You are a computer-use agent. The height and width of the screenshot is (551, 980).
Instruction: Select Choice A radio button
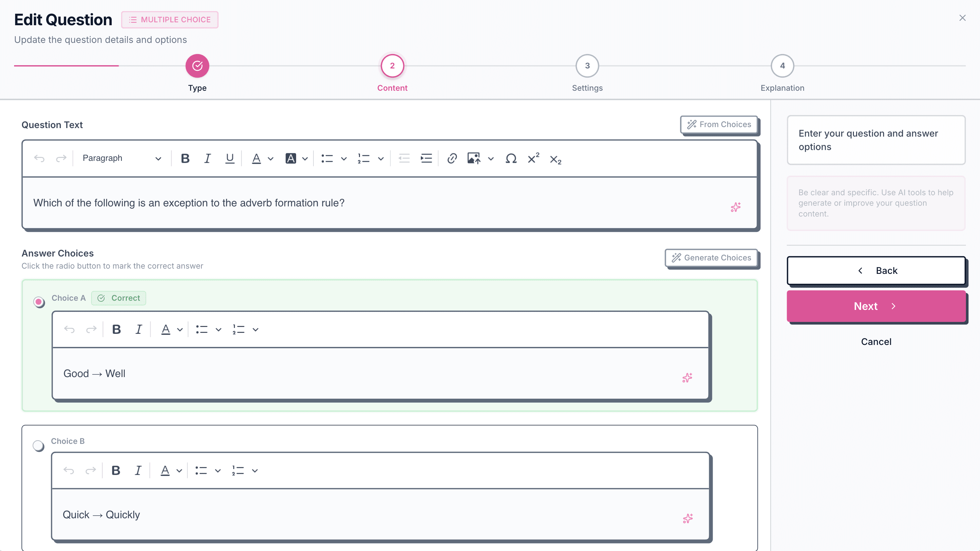(39, 302)
